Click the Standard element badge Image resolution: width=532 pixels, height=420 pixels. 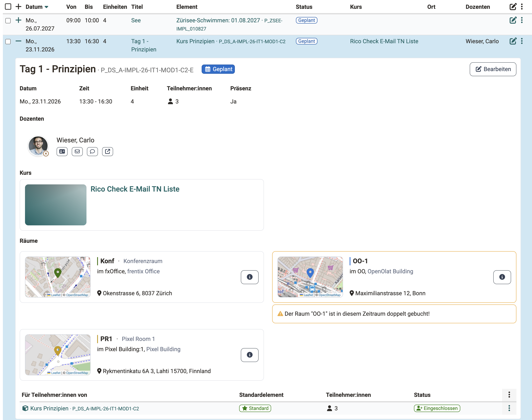255,408
